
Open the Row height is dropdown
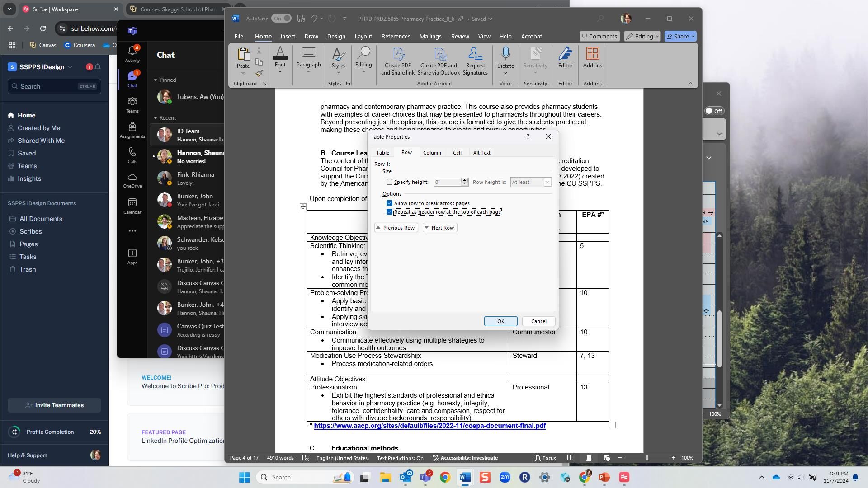531,182
